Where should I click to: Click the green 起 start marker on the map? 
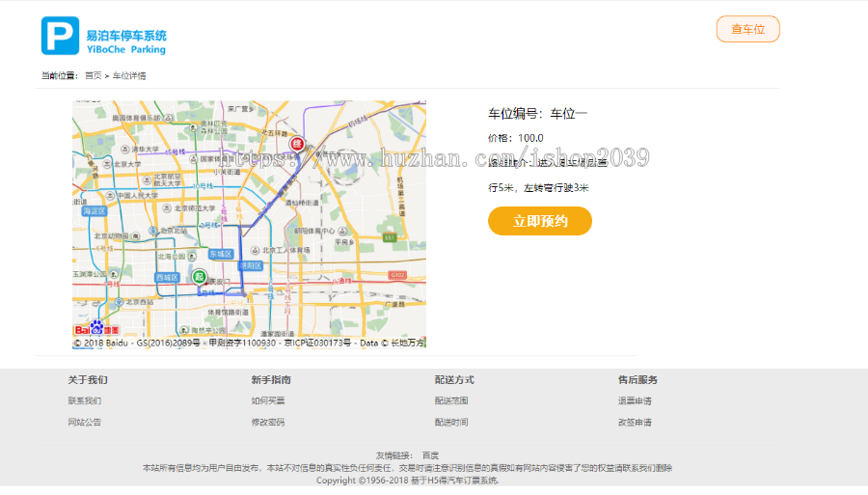pos(200,276)
